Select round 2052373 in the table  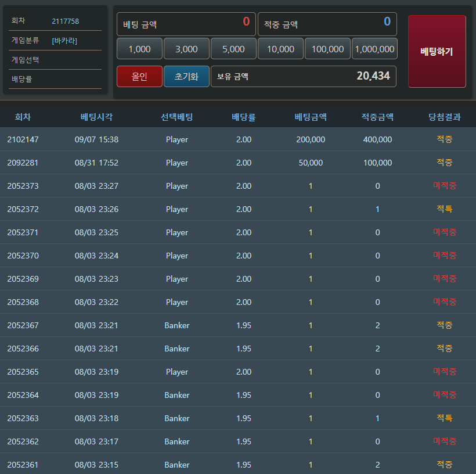point(23,186)
